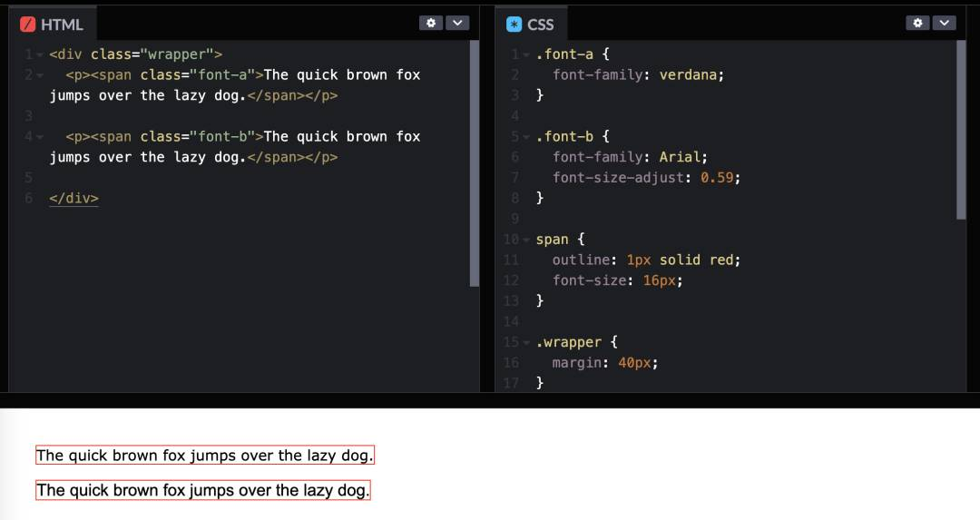
Task: Click the 'font-family: Arial;' line
Action: click(x=630, y=157)
